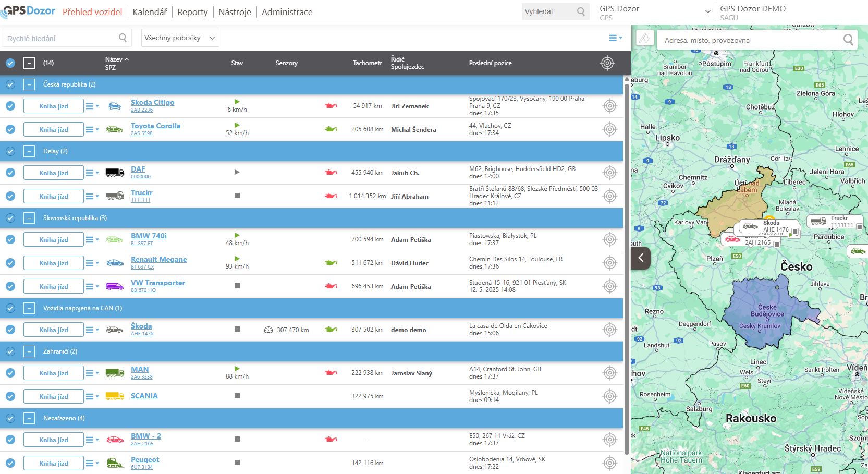Click the Rychlé hledání quick search field
Viewport: 868px width, 474px height.
pos(62,38)
